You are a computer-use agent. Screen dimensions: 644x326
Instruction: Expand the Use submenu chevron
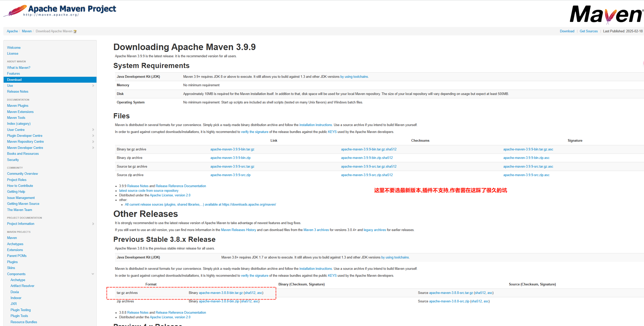(93, 86)
